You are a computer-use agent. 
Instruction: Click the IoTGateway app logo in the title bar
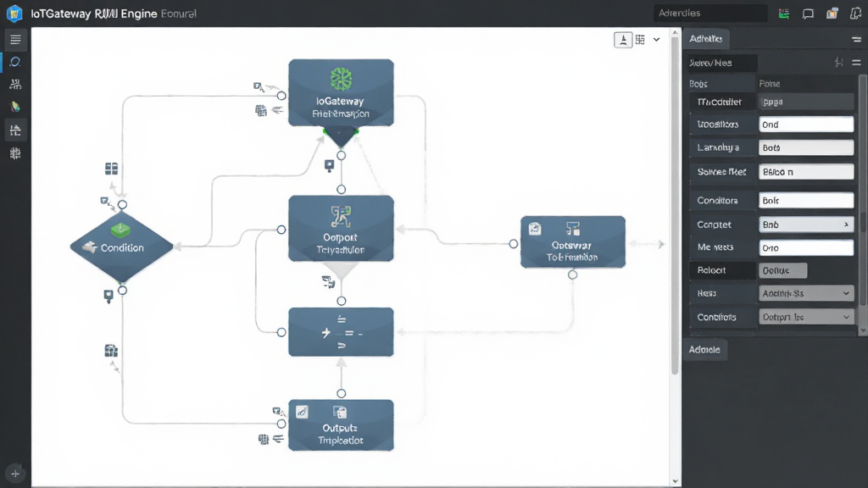point(14,14)
